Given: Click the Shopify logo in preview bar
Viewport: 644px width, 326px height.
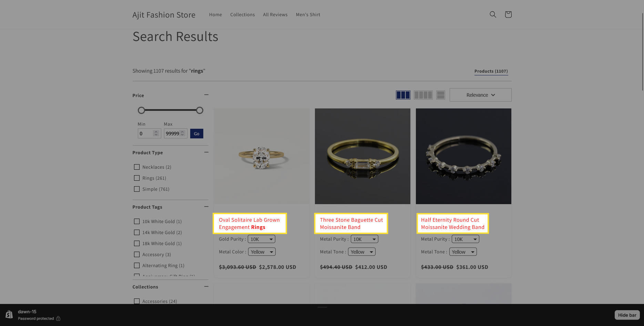Looking at the screenshot, I should click(x=9, y=315).
